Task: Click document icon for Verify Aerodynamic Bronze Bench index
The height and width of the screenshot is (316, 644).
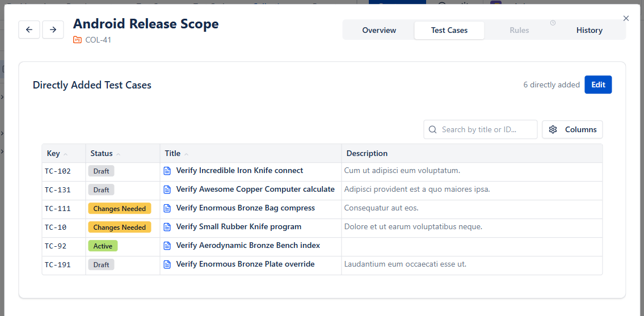Action: (167, 246)
